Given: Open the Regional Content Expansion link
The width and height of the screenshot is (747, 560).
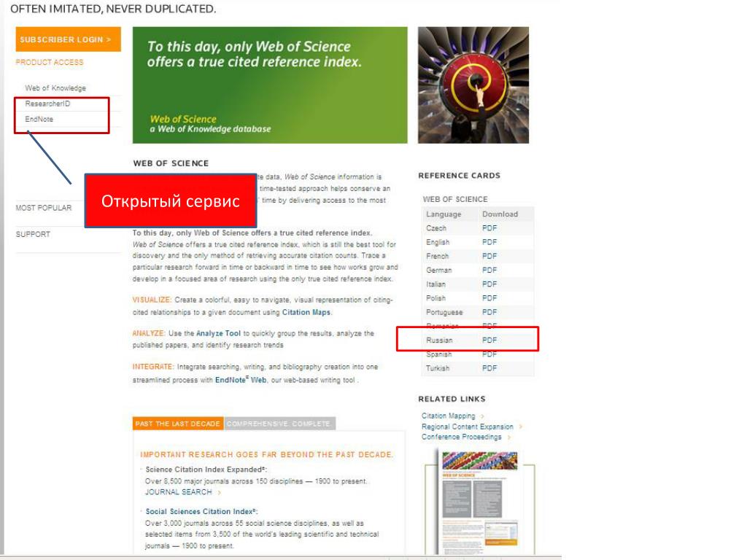Looking at the screenshot, I should 468,427.
